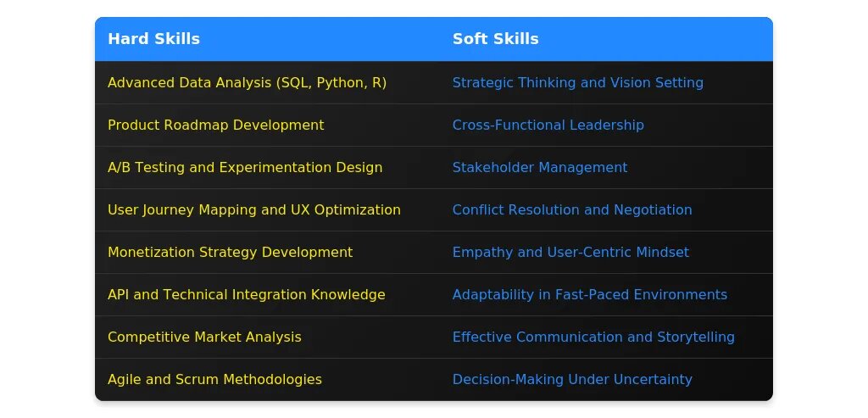Click the word Negotiation in soft skills
Viewport: 868px width, 418px height.
(653, 209)
